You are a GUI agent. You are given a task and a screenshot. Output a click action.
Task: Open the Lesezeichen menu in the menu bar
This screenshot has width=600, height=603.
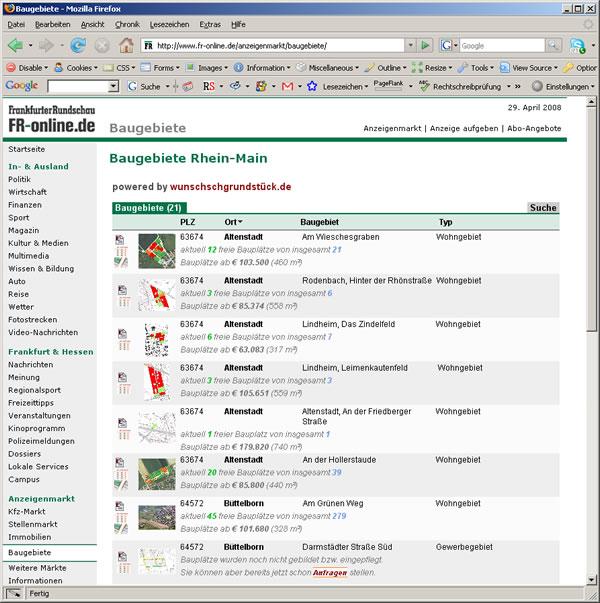(x=169, y=25)
